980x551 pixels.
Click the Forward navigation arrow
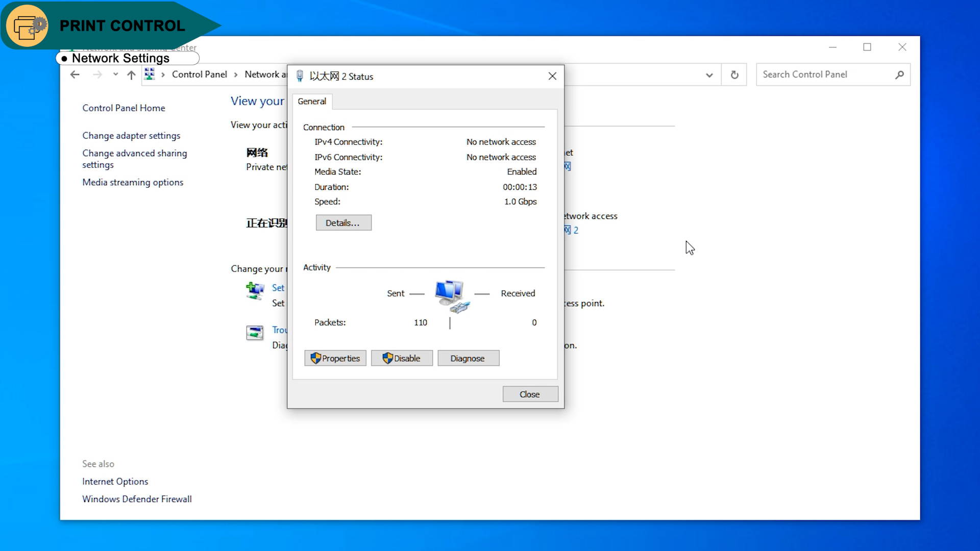point(97,74)
